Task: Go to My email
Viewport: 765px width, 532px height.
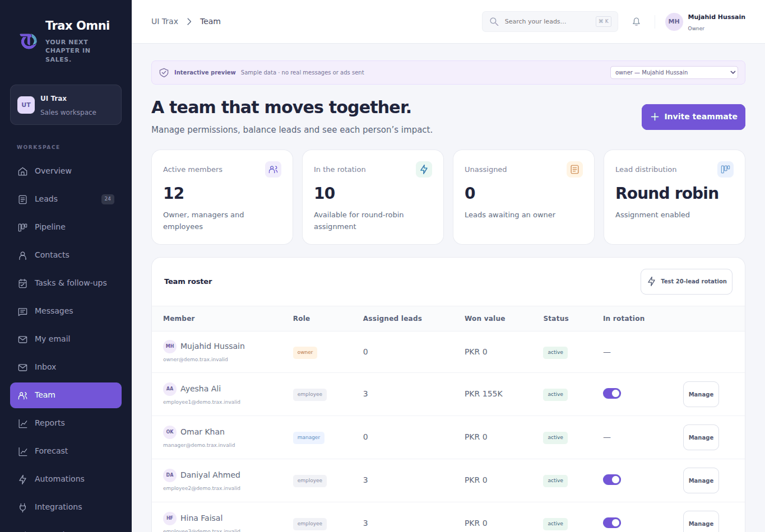Action: (x=66, y=339)
